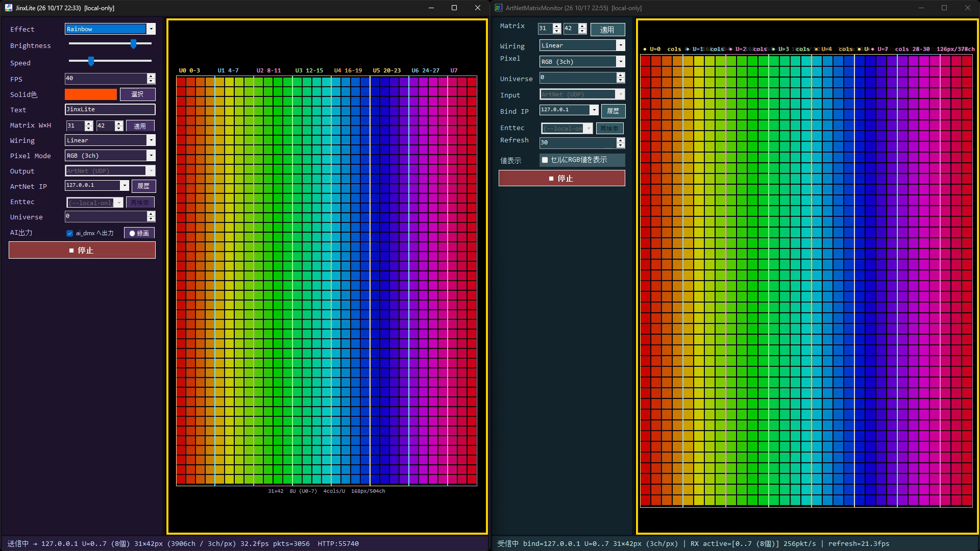Increase JinxLite Matrix width 31 stepper

point(89,123)
